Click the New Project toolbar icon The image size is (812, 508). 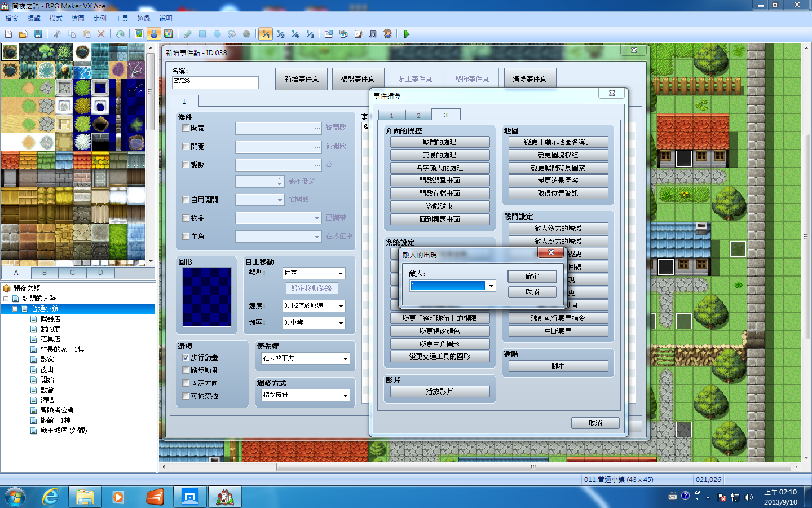click(x=8, y=34)
